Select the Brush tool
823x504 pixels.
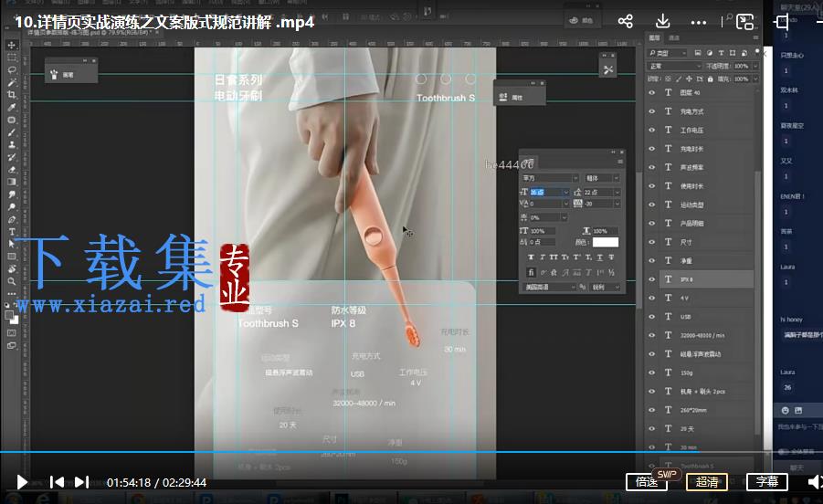coord(12,132)
